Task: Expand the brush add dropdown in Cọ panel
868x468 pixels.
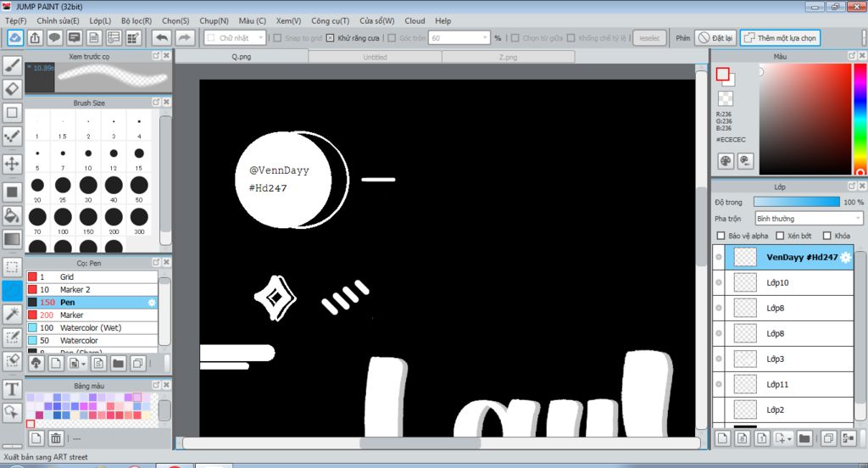Action: [x=84, y=364]
